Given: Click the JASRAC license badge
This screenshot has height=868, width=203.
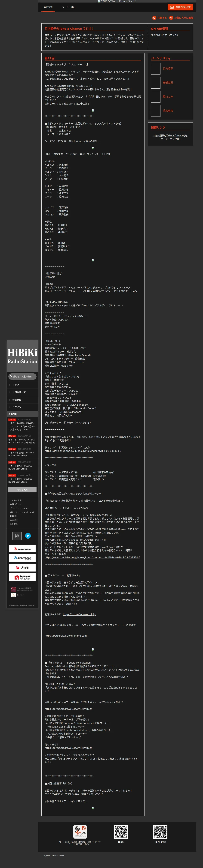Looking at the screenshot, I should click(x=13, y=589).
